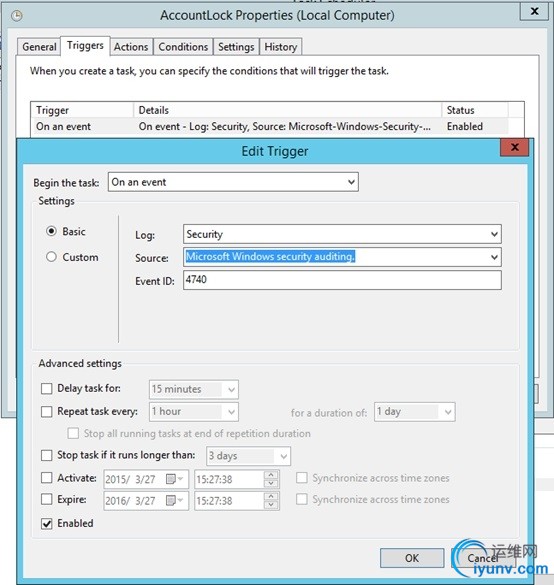
Task: Uncheck the Enabled checkbox
Action: click(x=47, y=523)
